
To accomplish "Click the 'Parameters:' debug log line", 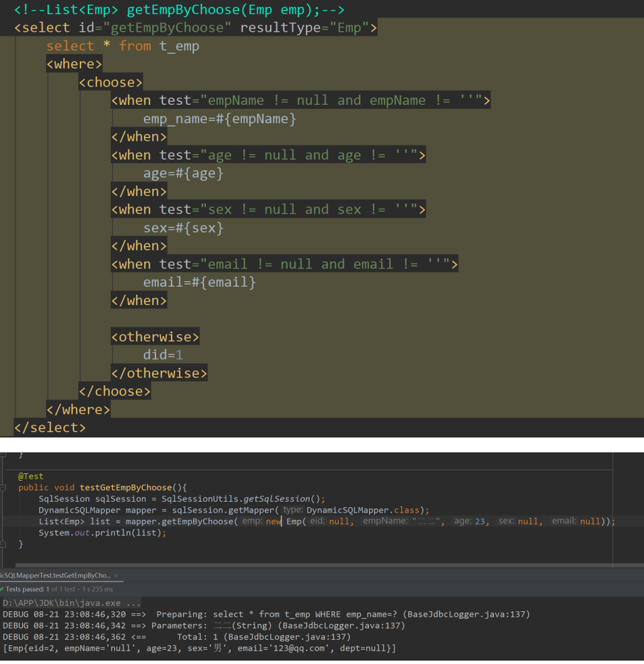I will 203,625.
